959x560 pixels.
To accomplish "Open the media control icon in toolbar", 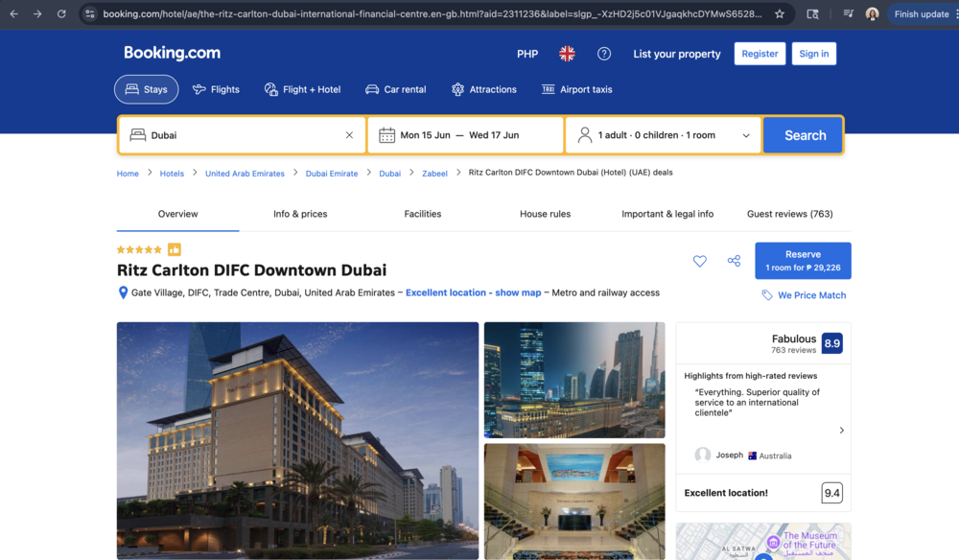I will [x=849, y=13].
